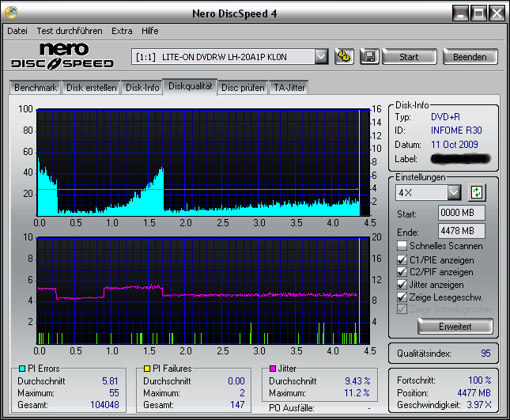
Task: Switch to the Benchmark tab
Action: tap(36, 88)
